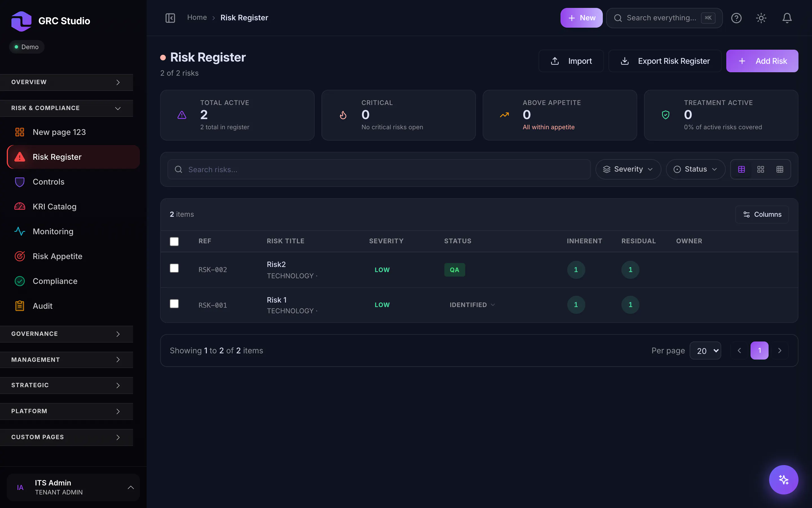Open the ITS Admin user menu

73,487
